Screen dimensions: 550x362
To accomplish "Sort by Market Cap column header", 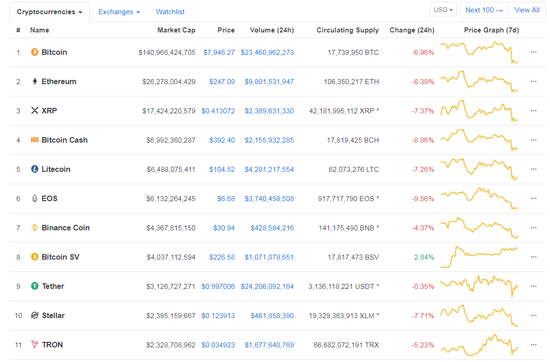I will click(x=176, y=30).
